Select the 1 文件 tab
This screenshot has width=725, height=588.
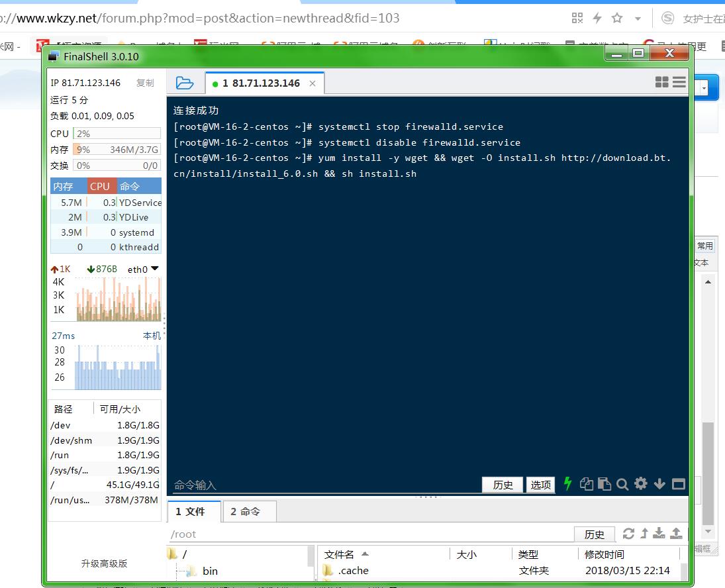coord(191,511)
